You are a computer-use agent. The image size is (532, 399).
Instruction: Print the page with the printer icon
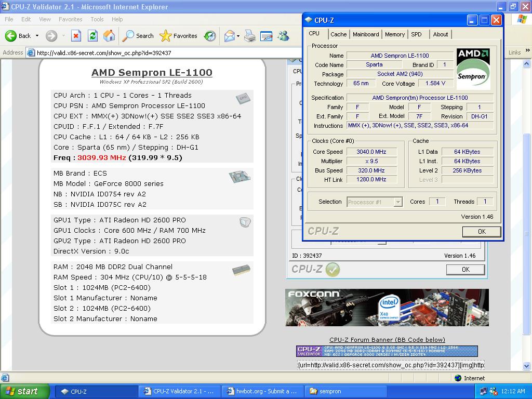pos(250,36)
